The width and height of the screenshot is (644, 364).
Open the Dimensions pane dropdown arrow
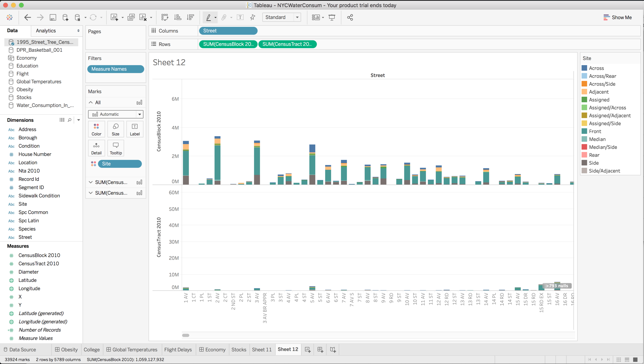pos(79,120)
